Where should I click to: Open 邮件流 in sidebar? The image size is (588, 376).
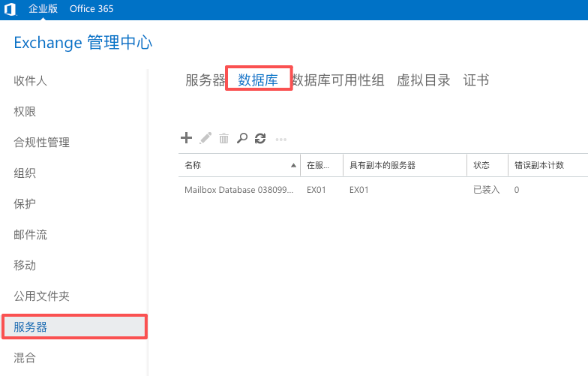[30, 234]
